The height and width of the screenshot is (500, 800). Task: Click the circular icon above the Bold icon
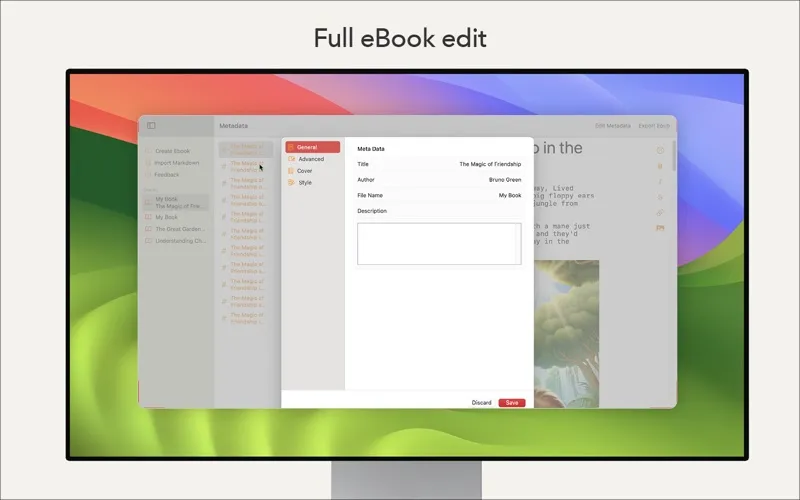coord(660,151)
